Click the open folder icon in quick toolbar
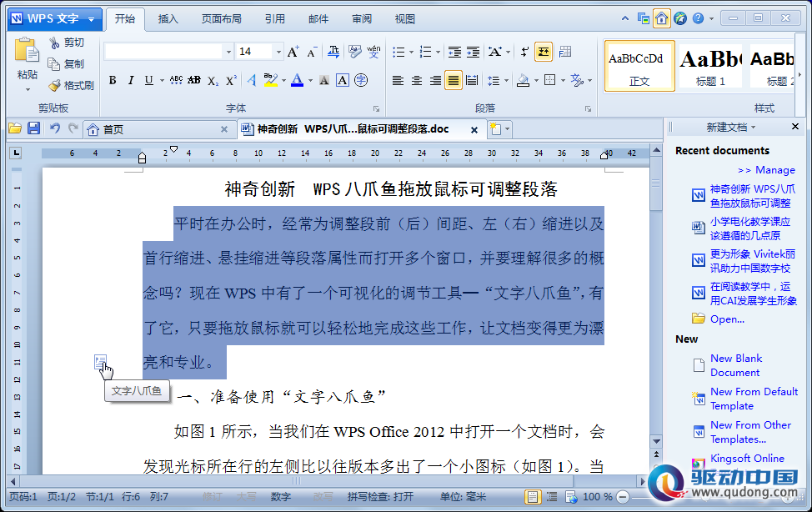This screenshot has height=512, width=812. point(15,128)
